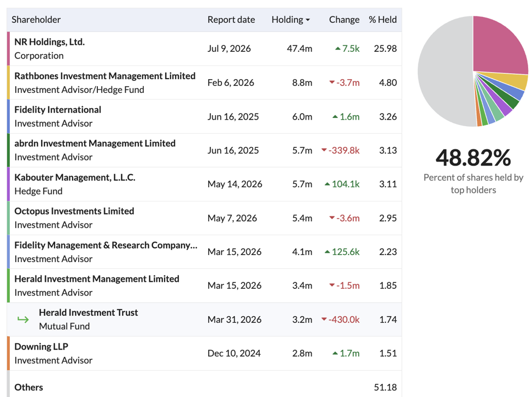Screen dimensions: 532x397
Task: Open Herald Investment Trust mutual fund
Action: click(88, 313)
